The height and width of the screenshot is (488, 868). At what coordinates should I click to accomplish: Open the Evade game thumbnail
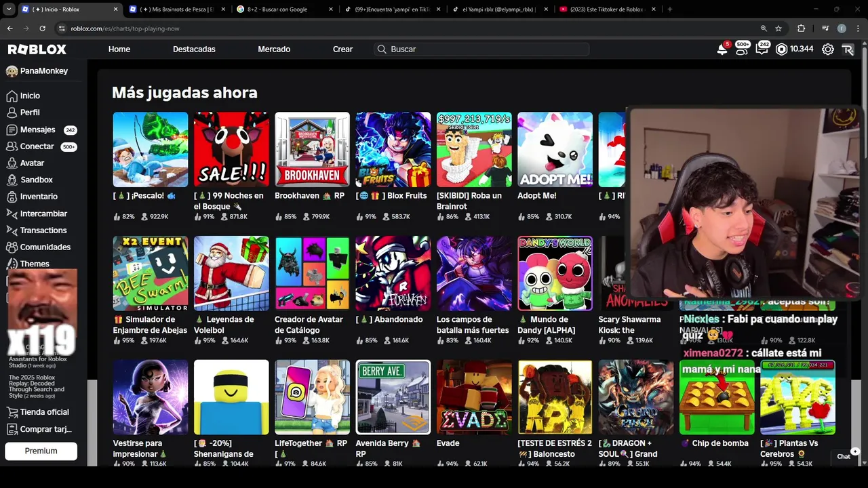(x=474, y=397)
